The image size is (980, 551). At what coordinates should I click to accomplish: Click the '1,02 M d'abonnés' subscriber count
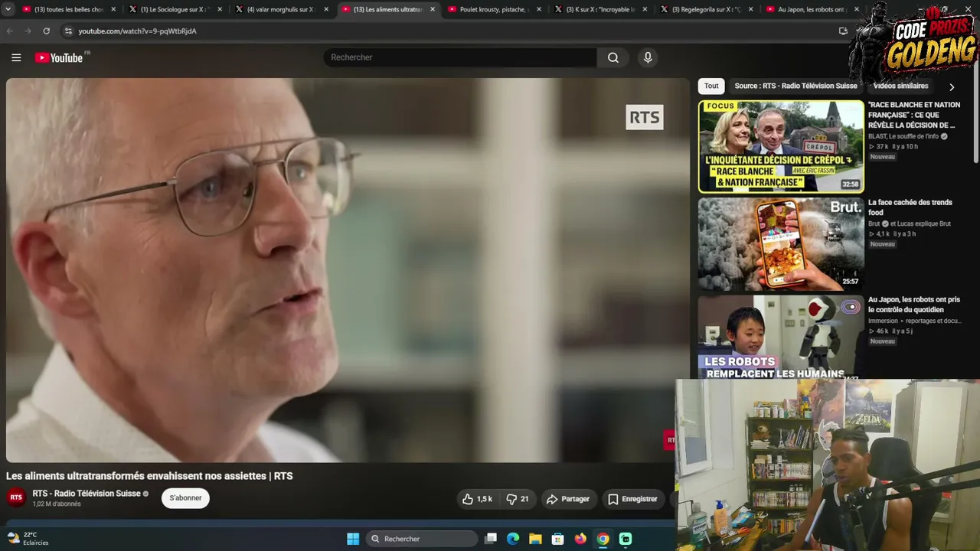pyautogui.click(x=57, y=504)
